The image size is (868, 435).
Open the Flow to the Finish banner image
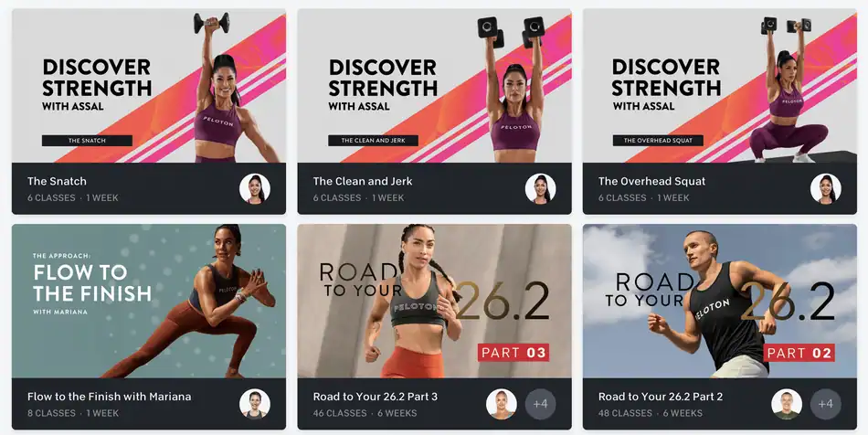coord(149,301)
